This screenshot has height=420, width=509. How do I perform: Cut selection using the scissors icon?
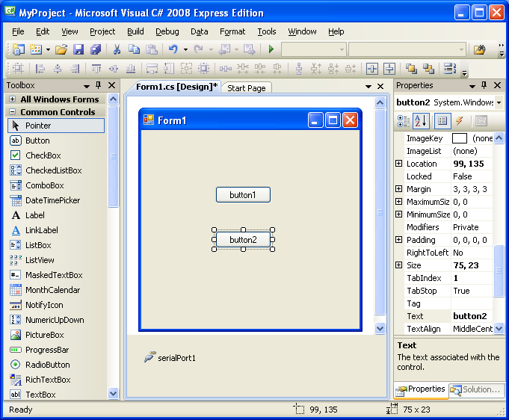point(117,49)
